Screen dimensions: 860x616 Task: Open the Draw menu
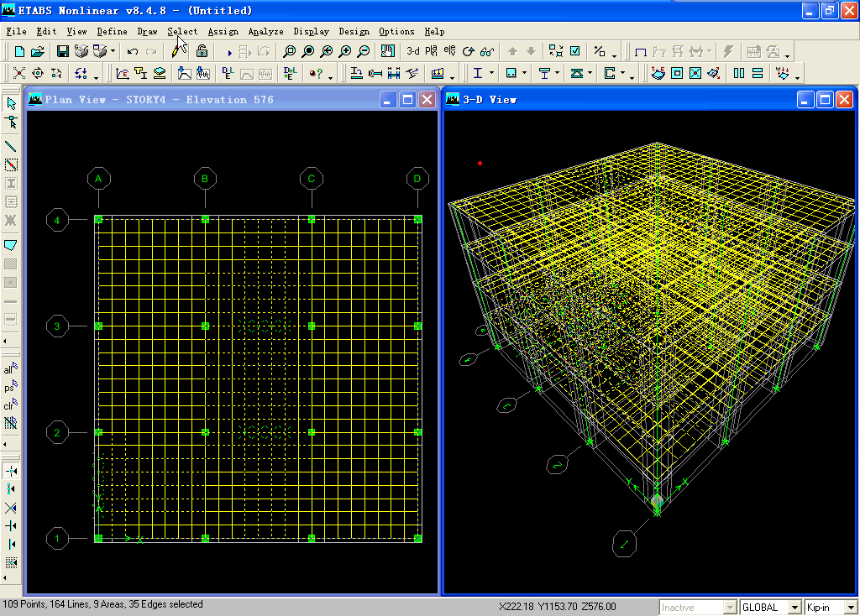click(x=147, y=31)
